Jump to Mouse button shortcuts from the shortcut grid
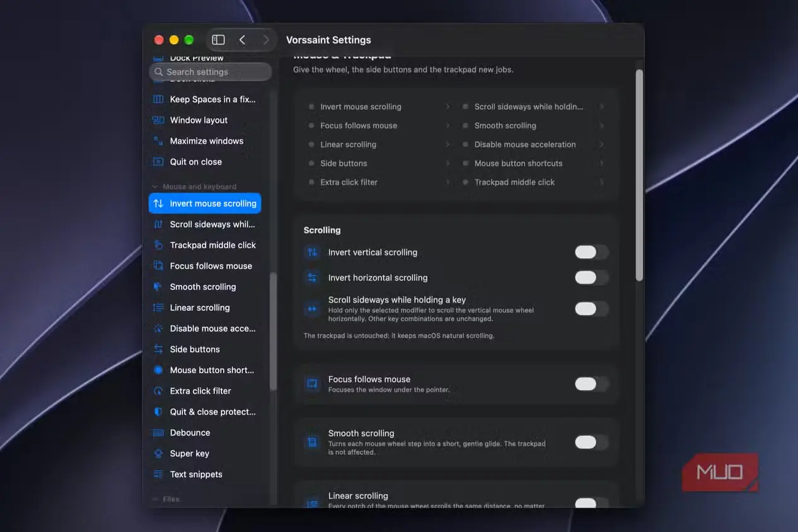 pyautogui.click(x=535, y=163)
